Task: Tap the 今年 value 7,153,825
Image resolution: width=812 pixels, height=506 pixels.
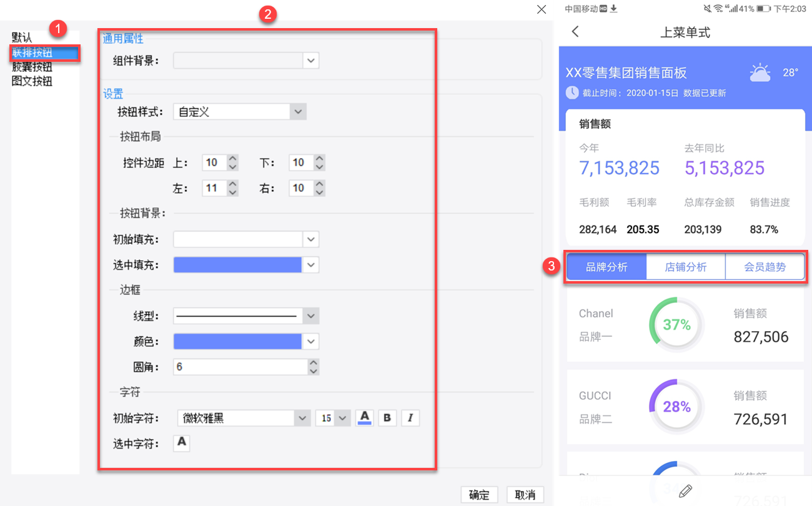Action: click(619, 167)
